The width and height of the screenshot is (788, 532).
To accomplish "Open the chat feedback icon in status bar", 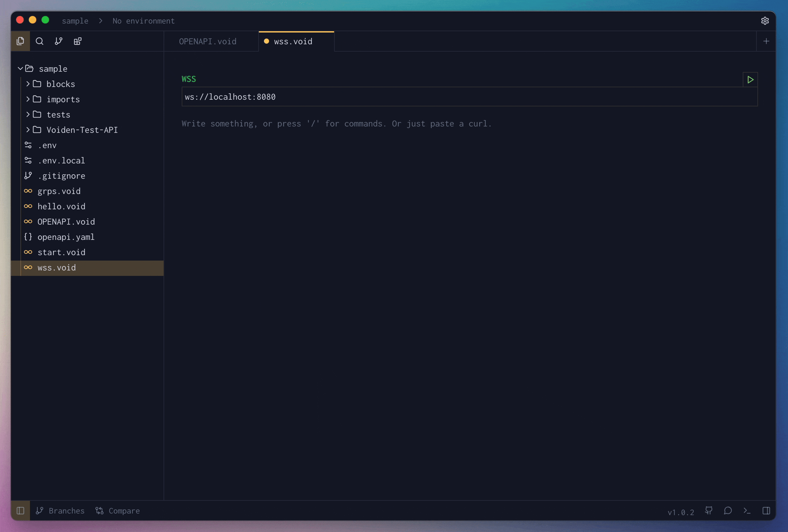I will pyautogui.click(x=728, y=511).
